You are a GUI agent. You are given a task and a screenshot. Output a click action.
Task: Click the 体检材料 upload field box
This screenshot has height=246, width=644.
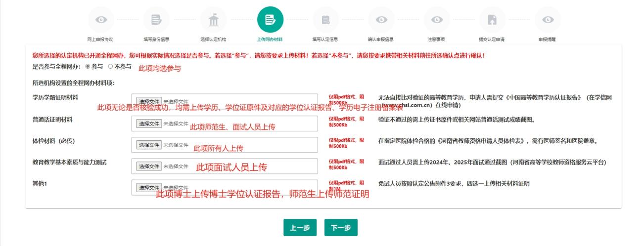pos(257,145)
